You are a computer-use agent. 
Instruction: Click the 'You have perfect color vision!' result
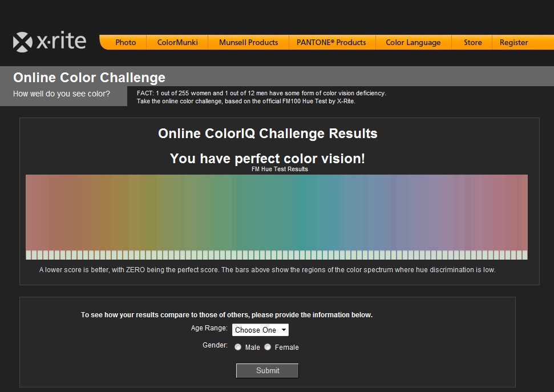268,159
